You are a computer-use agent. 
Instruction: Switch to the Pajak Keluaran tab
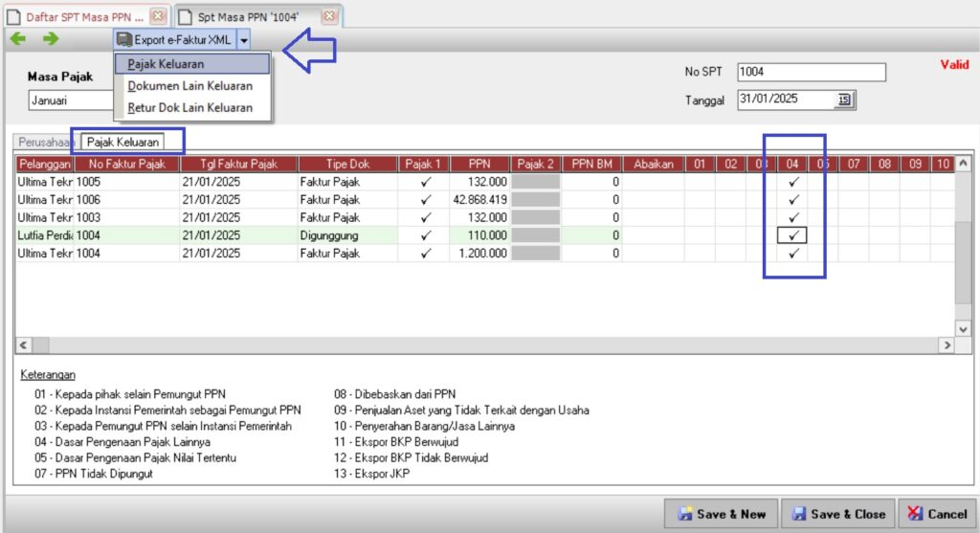(x=122, y=142)
